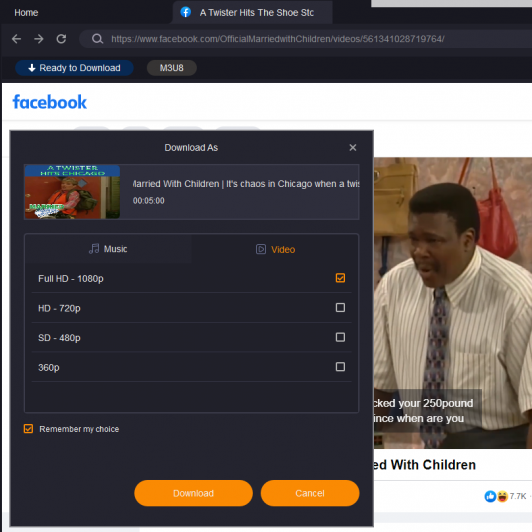This screenshot has height=532, width=532.
Task: Click the 'Full HD - 1080p' label
Action: (x=71, y=279)
